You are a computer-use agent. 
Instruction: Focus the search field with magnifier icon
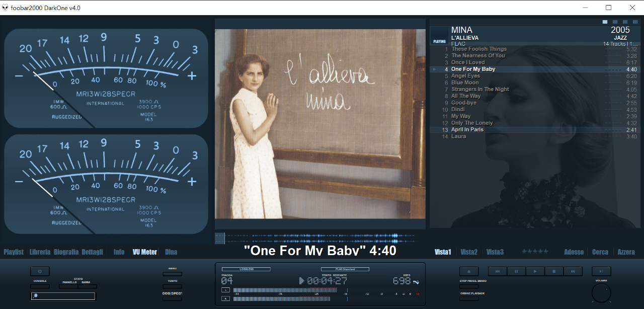(63, 296)
